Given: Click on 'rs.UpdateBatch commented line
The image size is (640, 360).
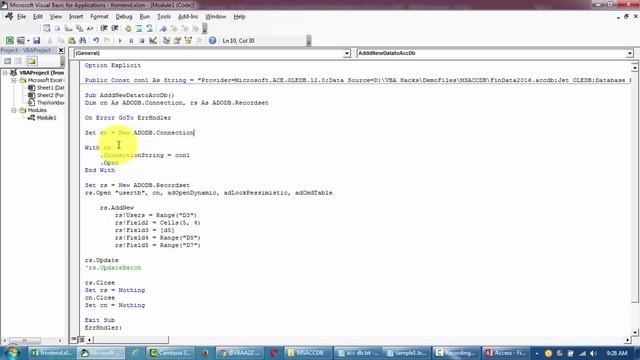Looking at the screenshot, I should (113, 268).
